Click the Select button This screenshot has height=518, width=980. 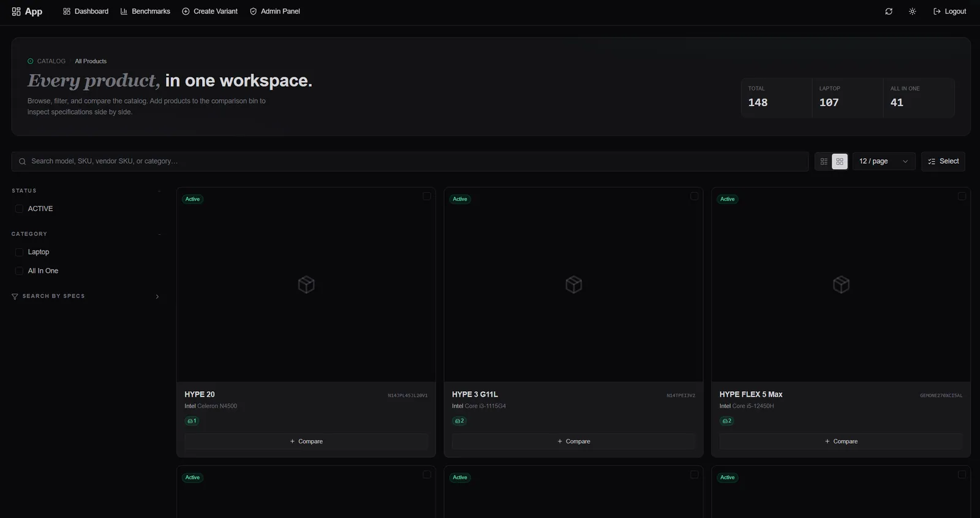point(943,161)
